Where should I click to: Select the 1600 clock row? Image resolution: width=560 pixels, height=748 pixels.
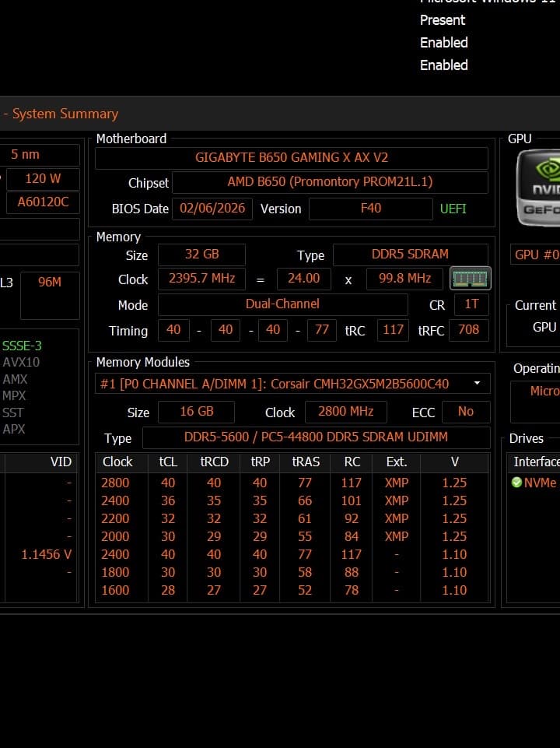point(292,590)
